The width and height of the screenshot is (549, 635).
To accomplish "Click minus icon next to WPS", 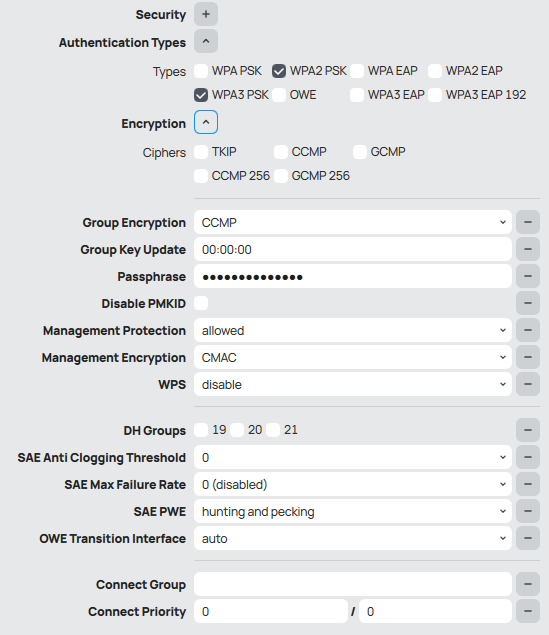I will coord(528,384).
